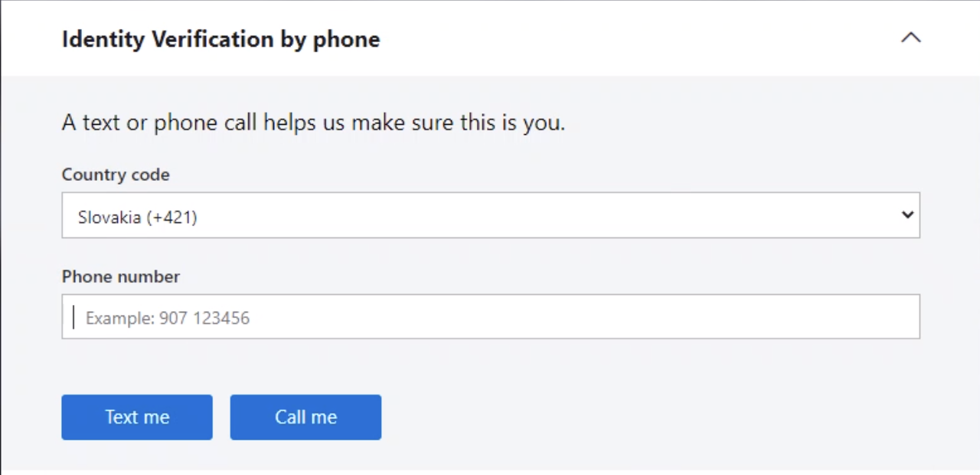Viewport: 980px width, 475px height.
Task: Click the "(+421)" dialing code text
Action: 171,218
